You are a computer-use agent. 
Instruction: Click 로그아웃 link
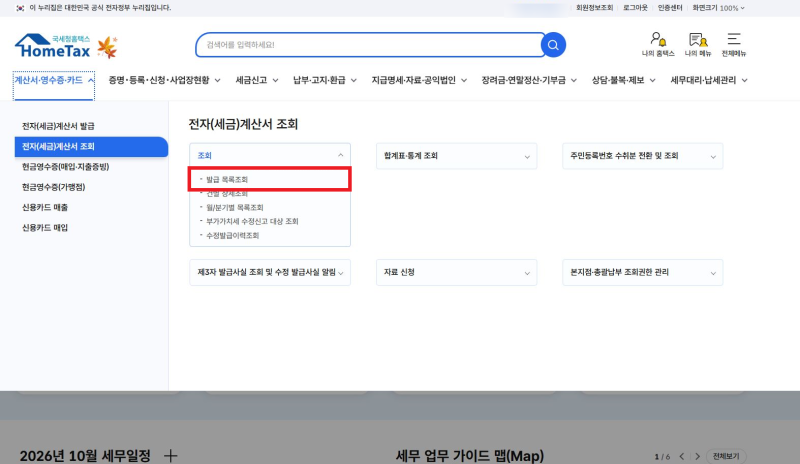click(x=635, y=8)
